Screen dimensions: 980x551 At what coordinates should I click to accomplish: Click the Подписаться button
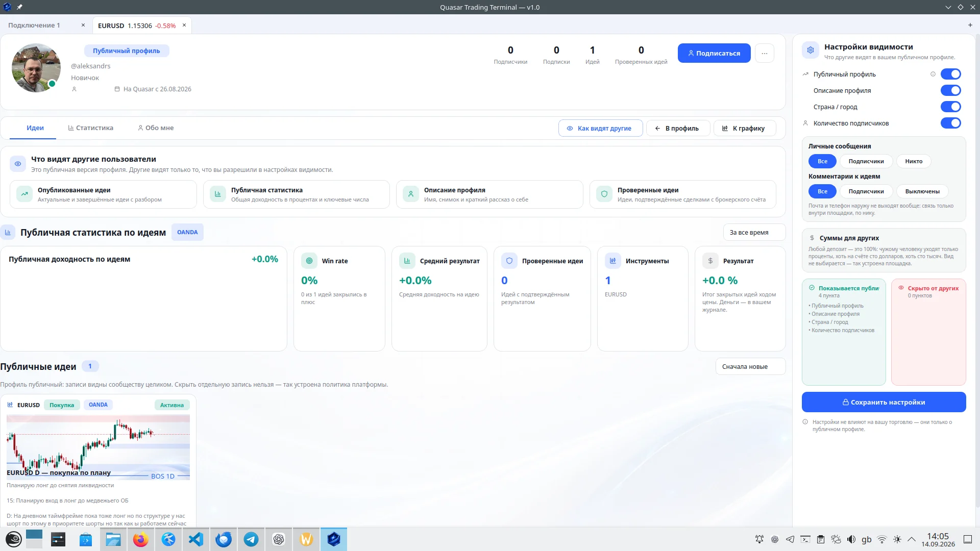coord(714,53)
